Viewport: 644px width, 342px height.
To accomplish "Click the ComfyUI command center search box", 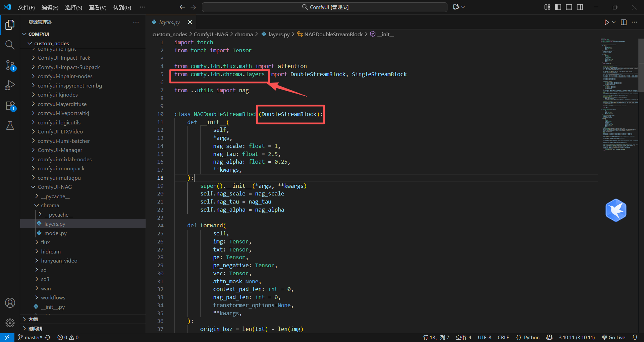I will (x=325, y=7).
